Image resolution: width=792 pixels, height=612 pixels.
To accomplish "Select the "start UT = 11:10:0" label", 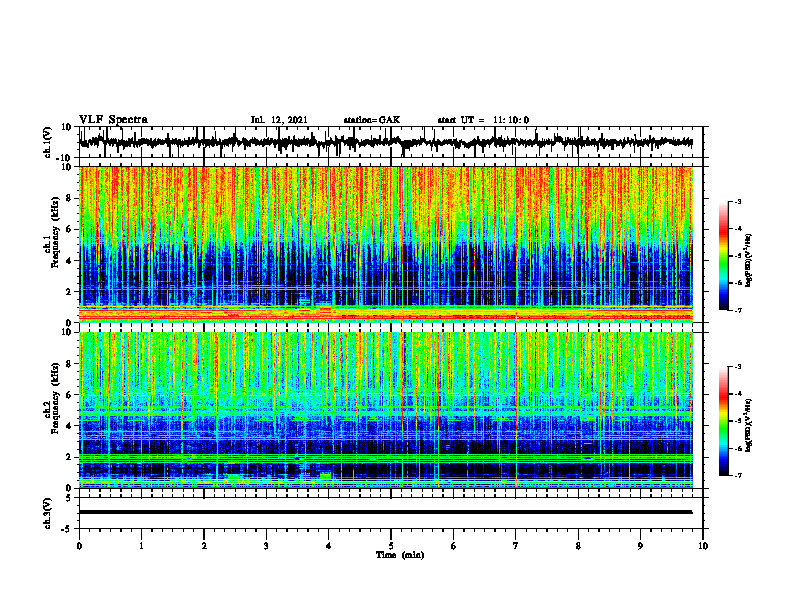I will click(483, 120).
